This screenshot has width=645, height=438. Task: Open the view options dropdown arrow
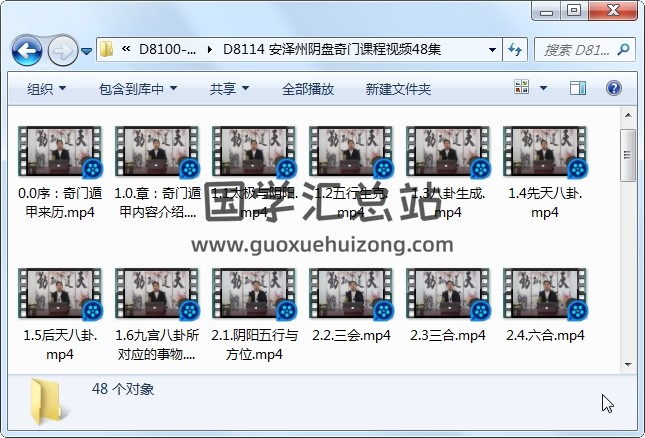(543, 88)
